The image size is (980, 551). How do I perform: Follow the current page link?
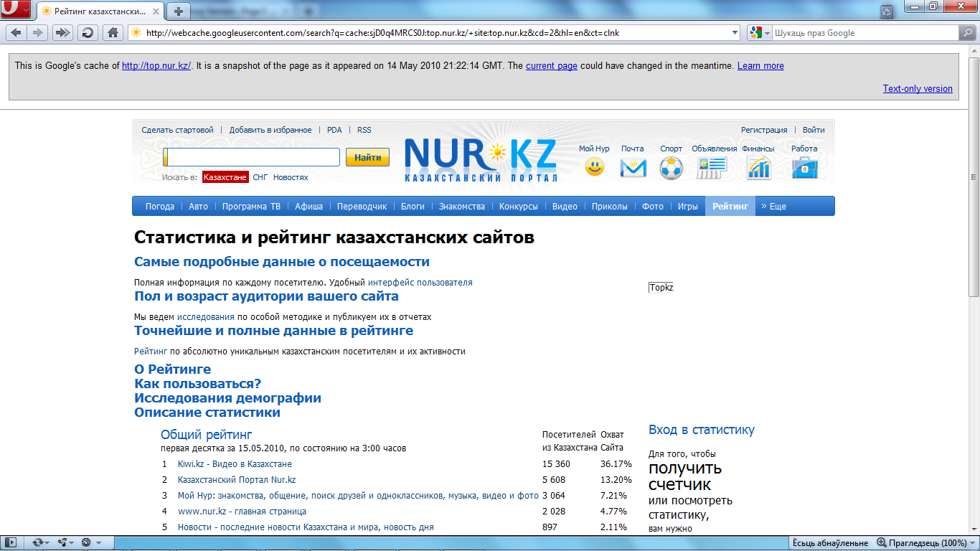552,66
